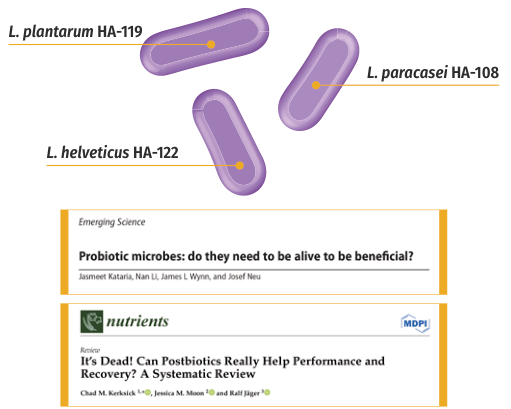Viewport: 511px width, 409px height.
Task: Open the It's Dead! Postbiotics review title
Action: pos(233,367)
